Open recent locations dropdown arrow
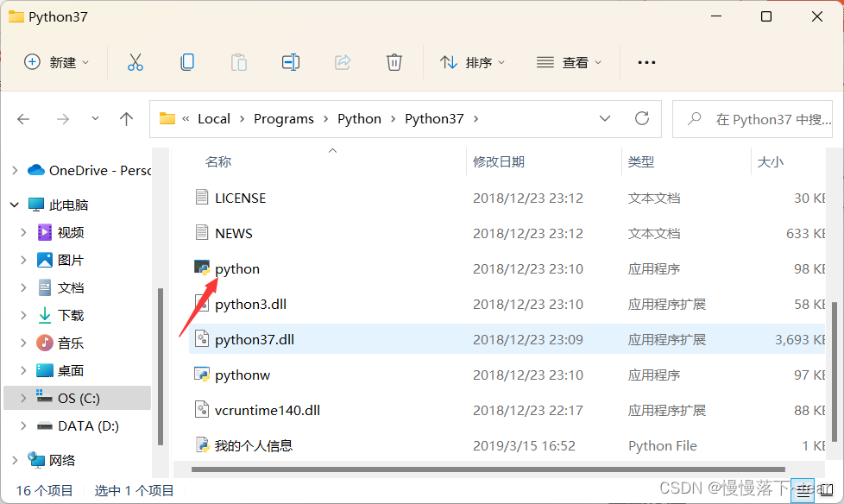The width and height of the screenshot is (844, 504). (x=95, y=118)
